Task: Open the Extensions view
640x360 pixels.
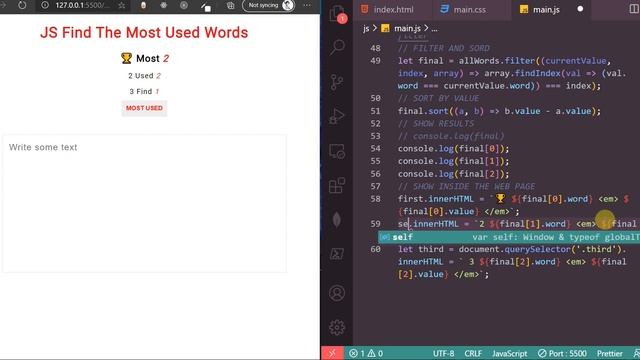Action: 337,185
